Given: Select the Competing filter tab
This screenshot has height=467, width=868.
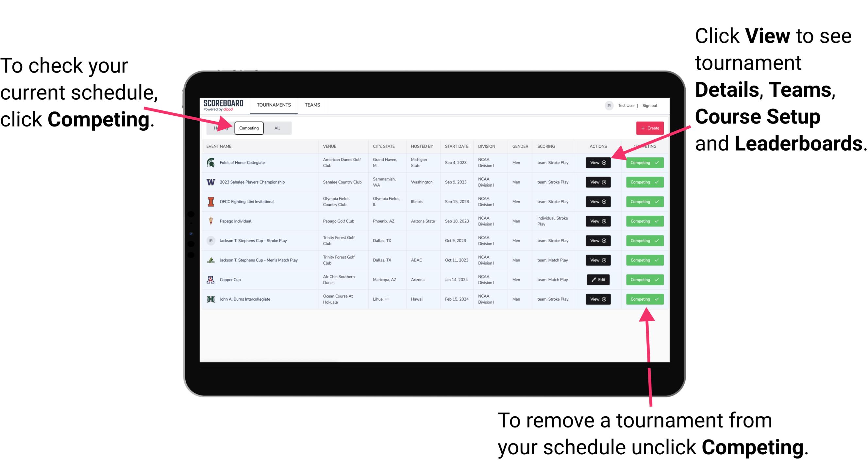Looking at the screenshot, I should (x=248, y=128).
